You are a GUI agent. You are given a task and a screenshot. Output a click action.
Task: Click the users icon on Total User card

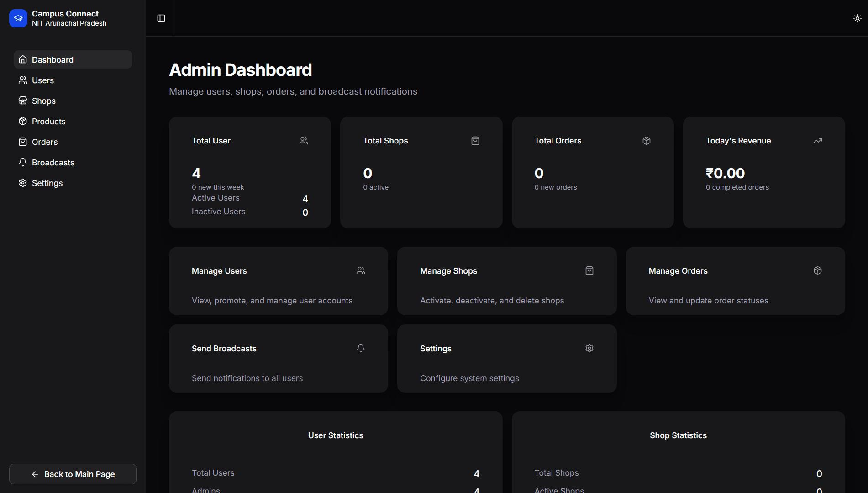304,141
